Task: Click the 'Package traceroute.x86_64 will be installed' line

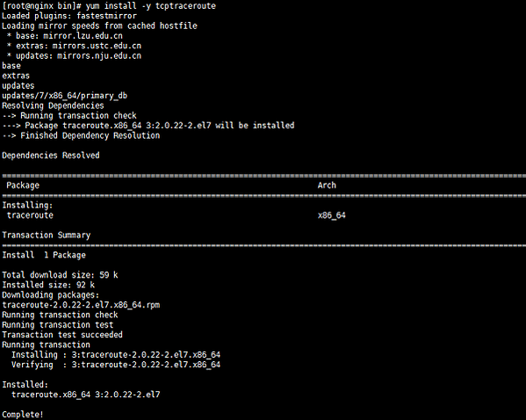Action: [148, 126]
